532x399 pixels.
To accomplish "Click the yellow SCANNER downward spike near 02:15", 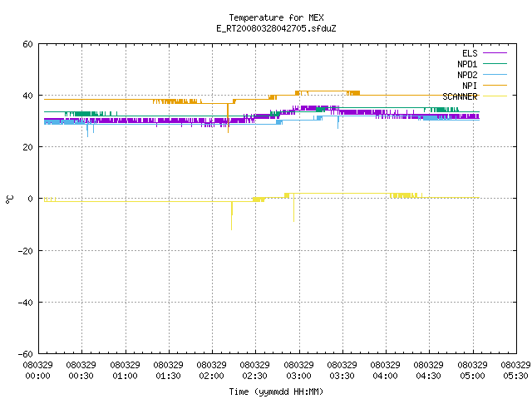I will coord(232,216).
